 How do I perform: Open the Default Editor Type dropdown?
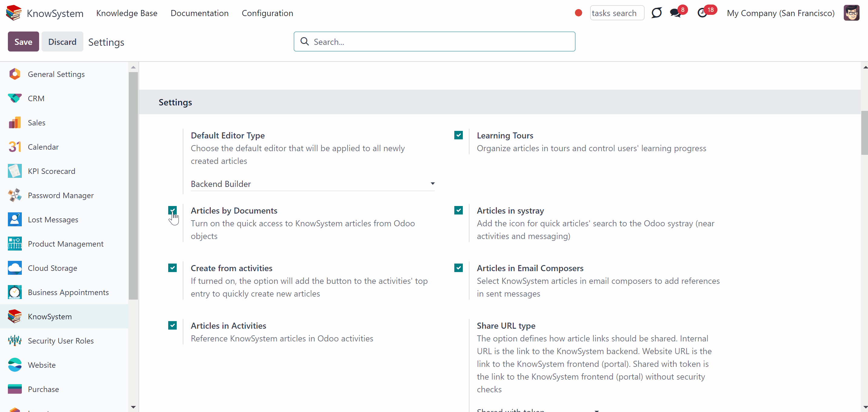313,184
